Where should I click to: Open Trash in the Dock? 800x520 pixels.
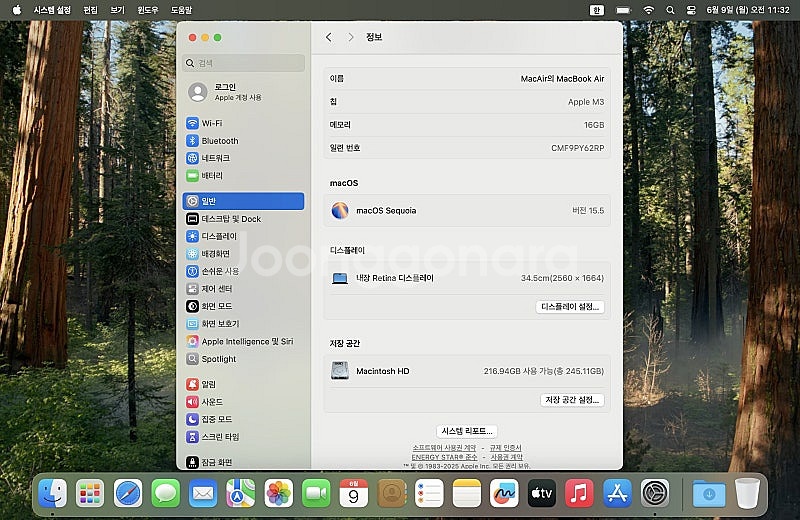point(747,493)
